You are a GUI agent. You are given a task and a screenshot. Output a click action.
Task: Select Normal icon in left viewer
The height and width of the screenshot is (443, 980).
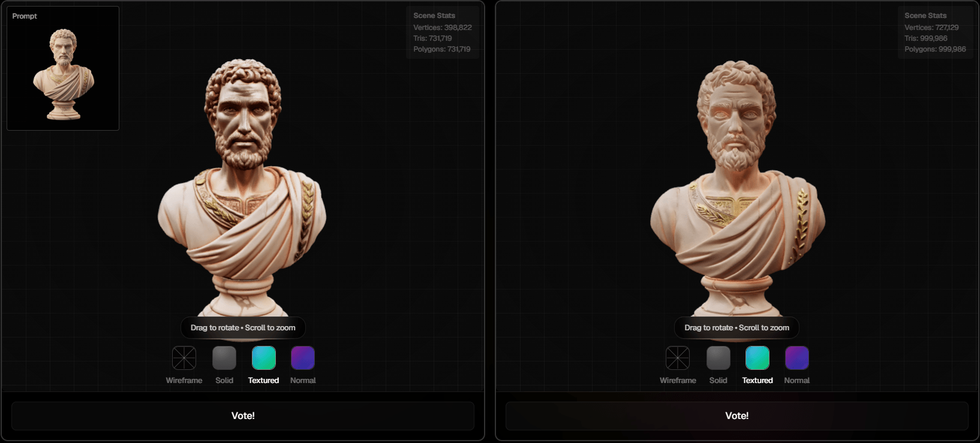303,358
